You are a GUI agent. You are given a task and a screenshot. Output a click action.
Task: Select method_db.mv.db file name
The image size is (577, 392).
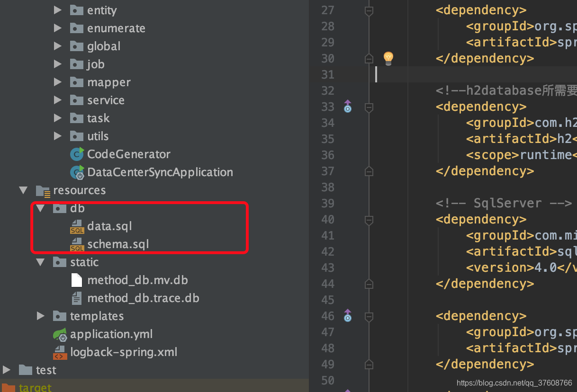click(x=137, y=280)
